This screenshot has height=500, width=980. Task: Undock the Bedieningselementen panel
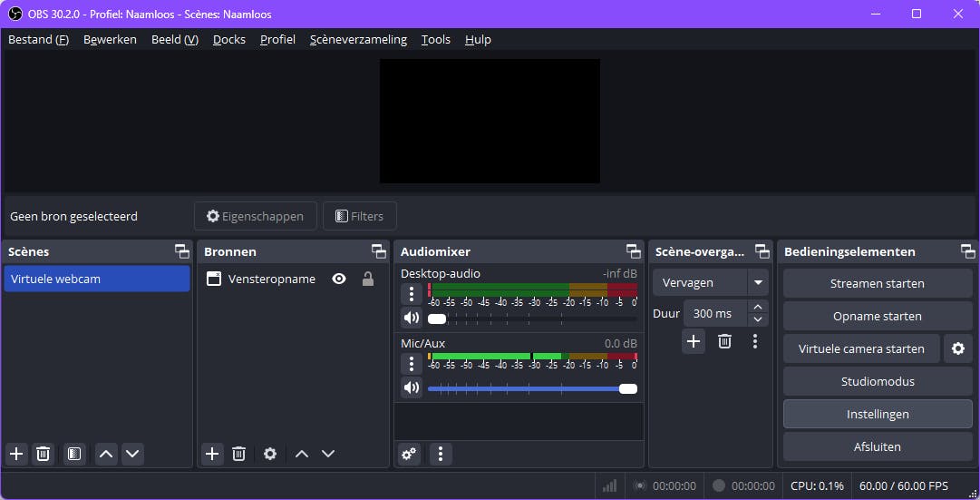[967, 251]
